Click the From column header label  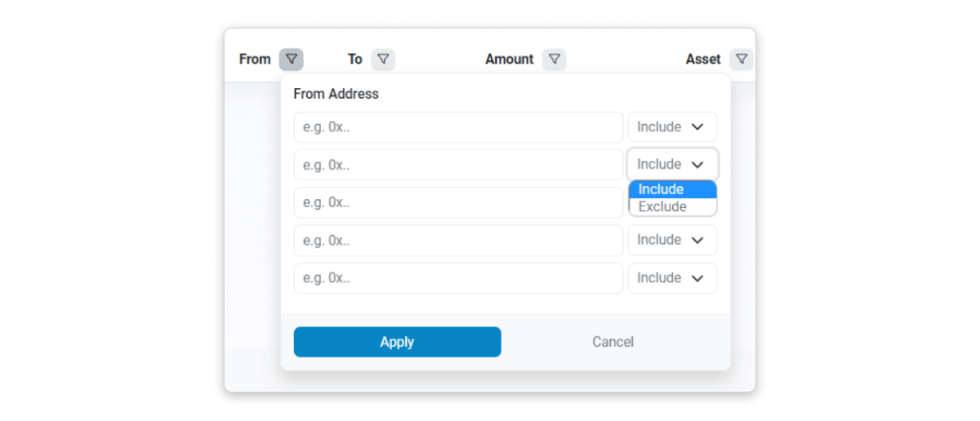(255, 60)
